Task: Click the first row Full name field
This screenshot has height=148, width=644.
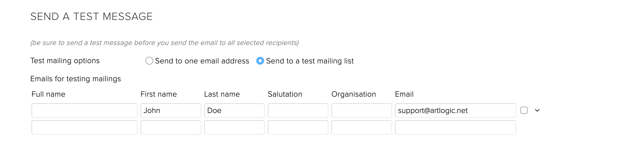Action: (84, 111)
